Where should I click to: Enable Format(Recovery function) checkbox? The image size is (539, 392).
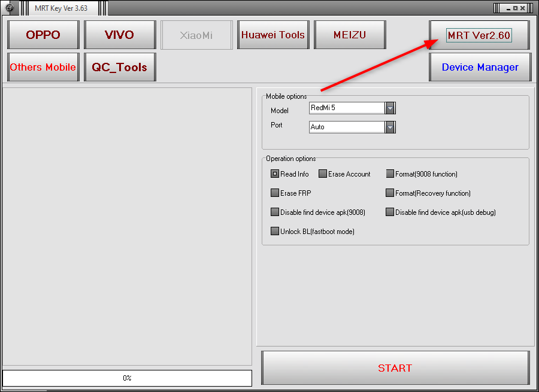point(390,193)
